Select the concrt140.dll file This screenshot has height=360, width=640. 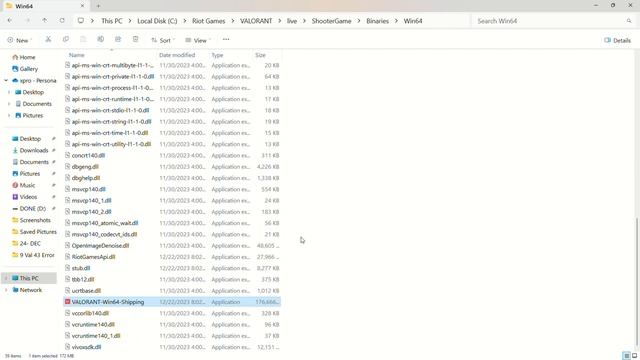[x=172, y=156]
